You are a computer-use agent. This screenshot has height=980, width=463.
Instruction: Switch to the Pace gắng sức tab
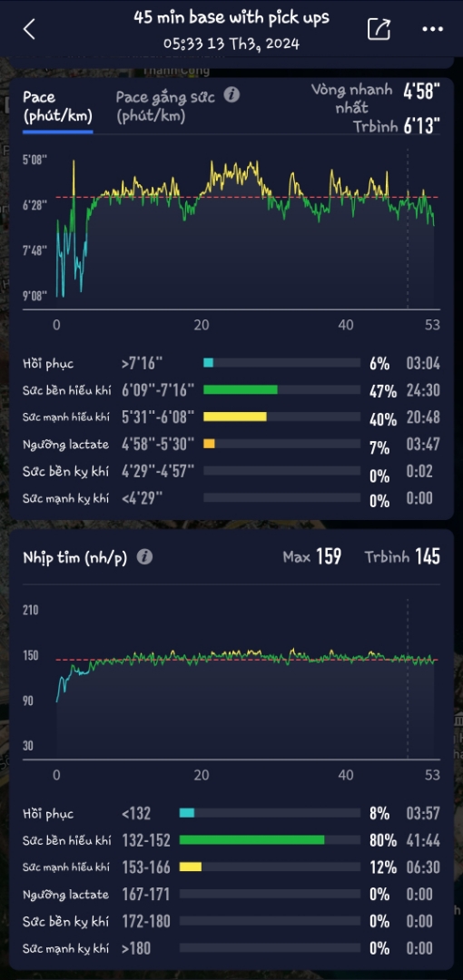click(x=165, y=106)
